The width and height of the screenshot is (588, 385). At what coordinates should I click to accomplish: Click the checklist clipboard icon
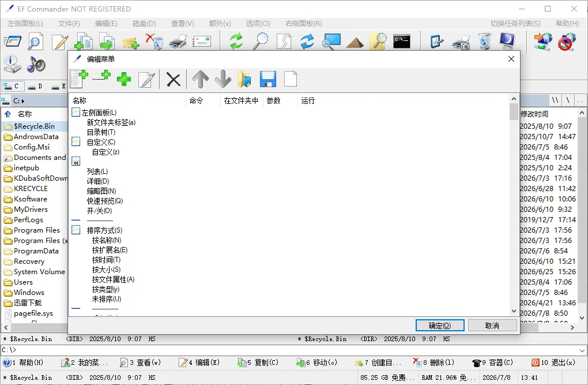pos(437,42)
